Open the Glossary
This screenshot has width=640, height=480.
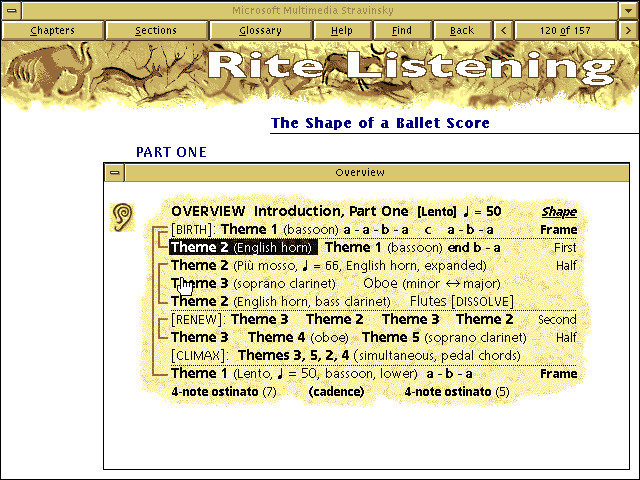(260, 31)
